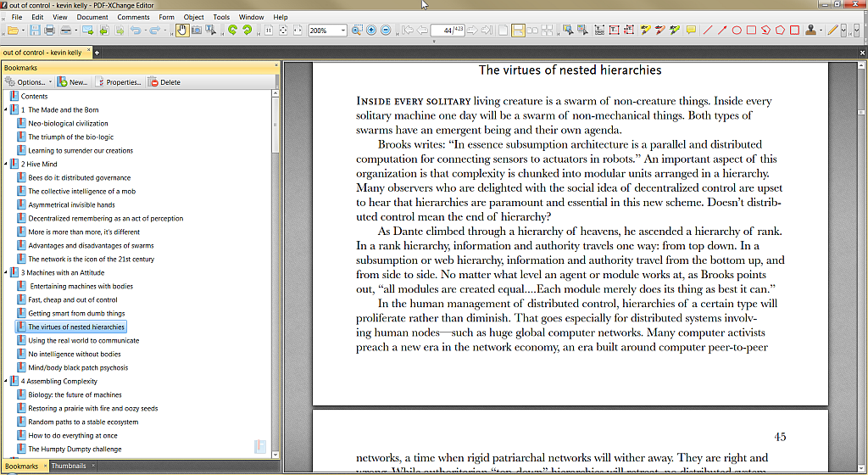This screenshot has width=868, height=475.
Task: Select the Rectangle shape tool
Action: click(751, 31)
